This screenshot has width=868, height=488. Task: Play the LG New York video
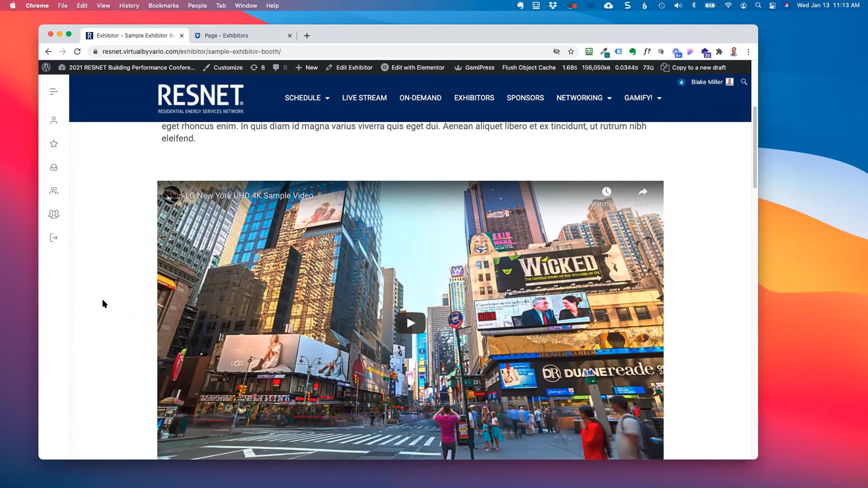pyautogui.click(x=410, y=323)
